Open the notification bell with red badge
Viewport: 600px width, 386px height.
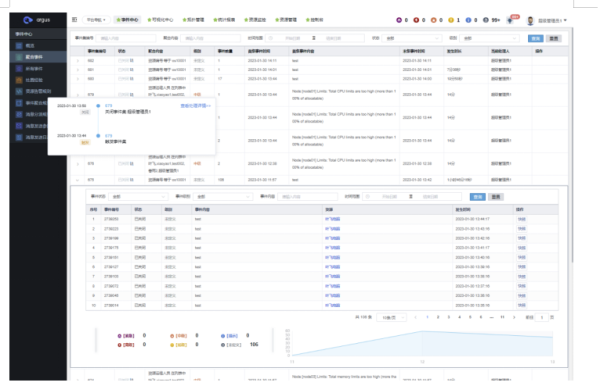pos(510,21)
